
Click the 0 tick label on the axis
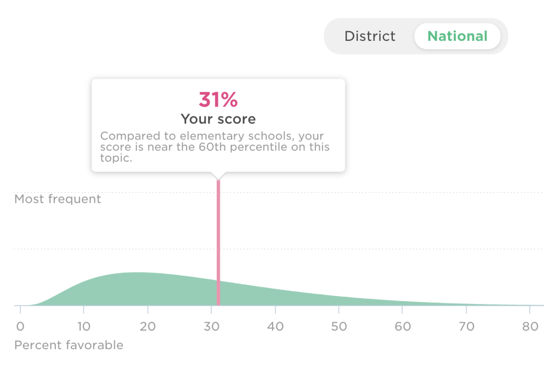[20, 326]
